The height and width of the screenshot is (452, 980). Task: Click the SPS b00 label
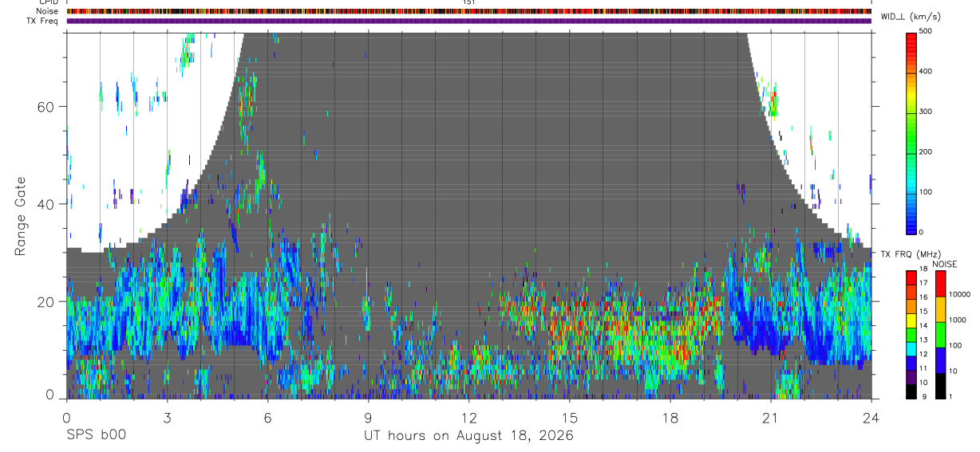pos(96,435)
